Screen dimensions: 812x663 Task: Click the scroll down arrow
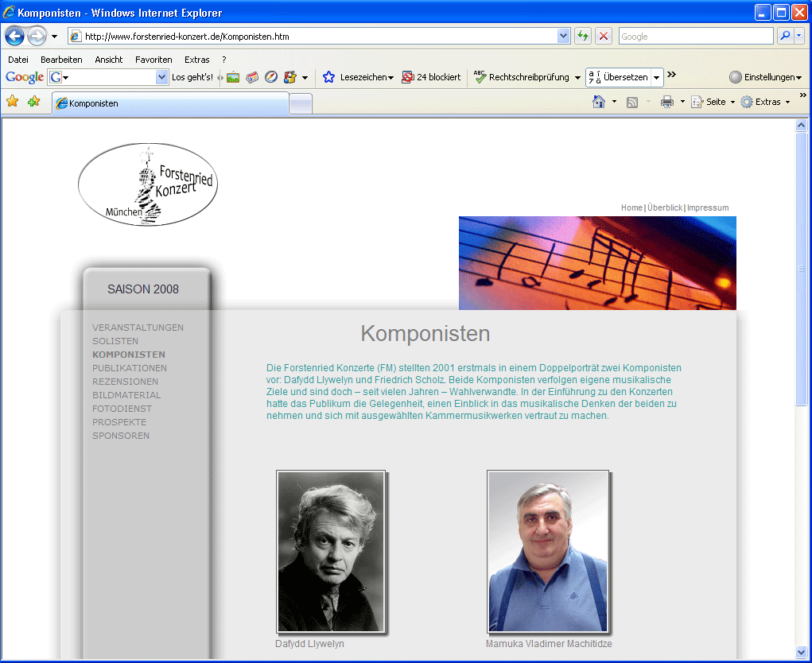pos(801,652)
